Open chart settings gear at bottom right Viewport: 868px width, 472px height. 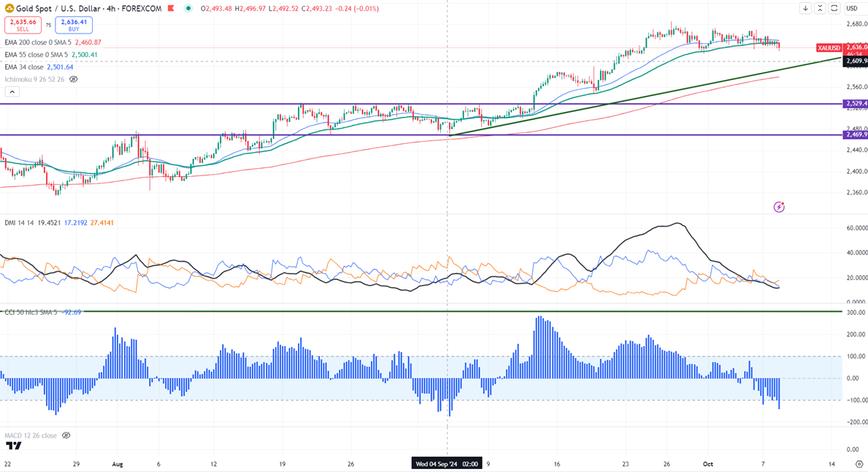[859, 464]
